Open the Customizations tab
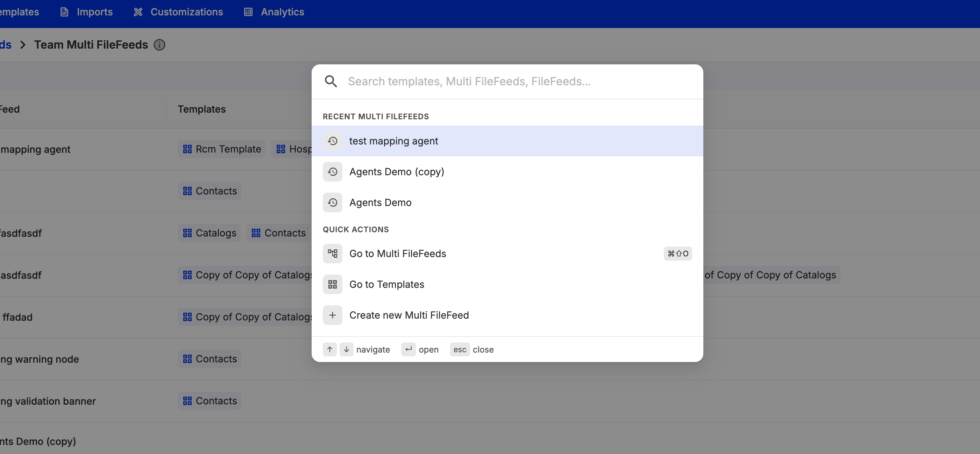980x454 pixels. click(178, 12)
